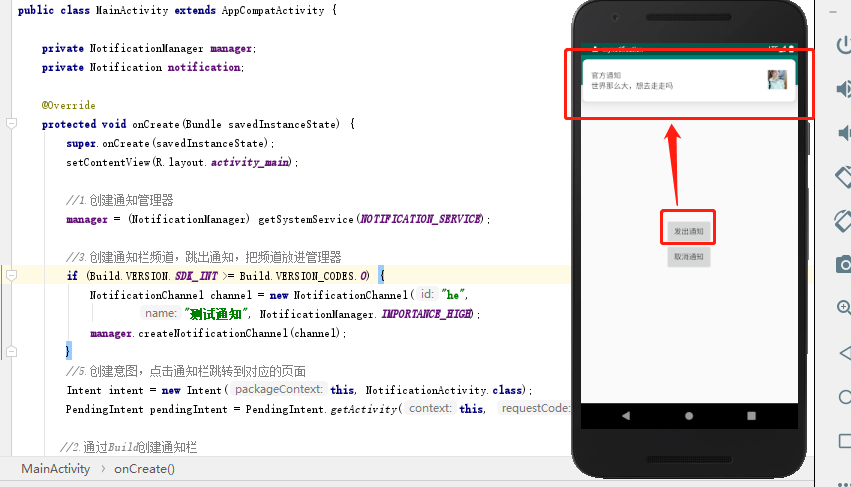Click the NOTIFICATION_SERVICE constant
The height and width of the screenshot is (487, 851).
point(421,219)
